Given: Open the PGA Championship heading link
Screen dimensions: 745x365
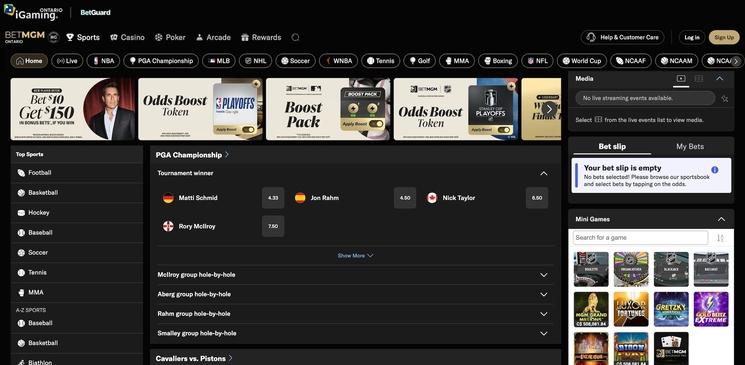Looking at the screenshot, I should click(192, 155).
